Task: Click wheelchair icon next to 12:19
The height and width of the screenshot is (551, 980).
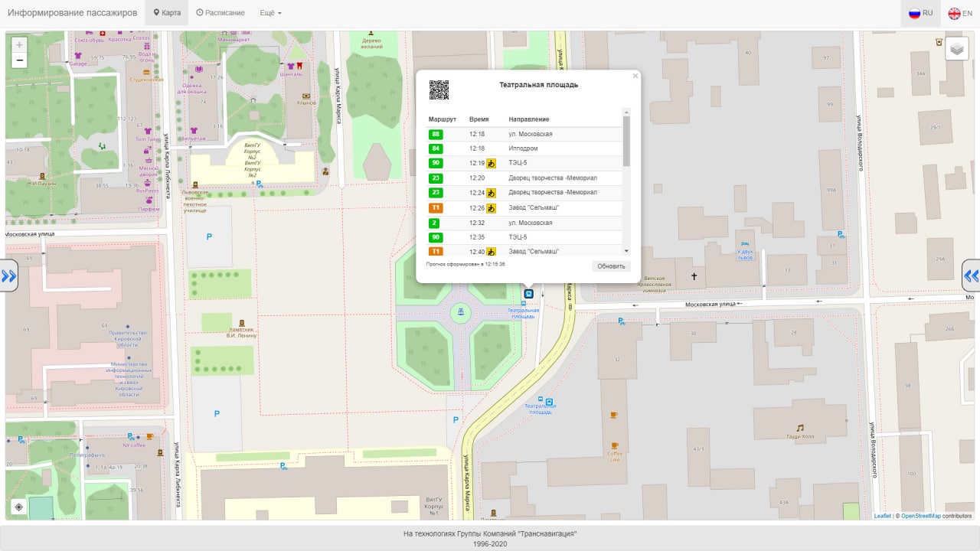Action: coord(492,164)
